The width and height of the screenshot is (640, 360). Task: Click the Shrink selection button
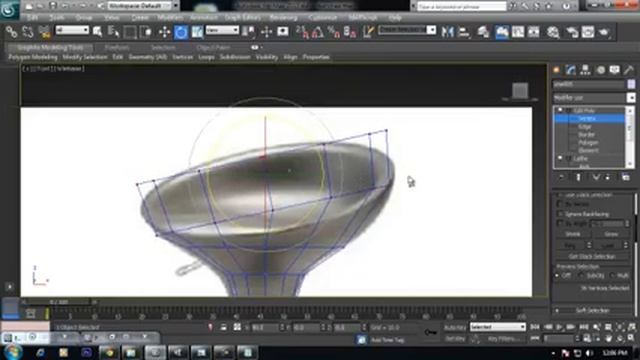573,234
